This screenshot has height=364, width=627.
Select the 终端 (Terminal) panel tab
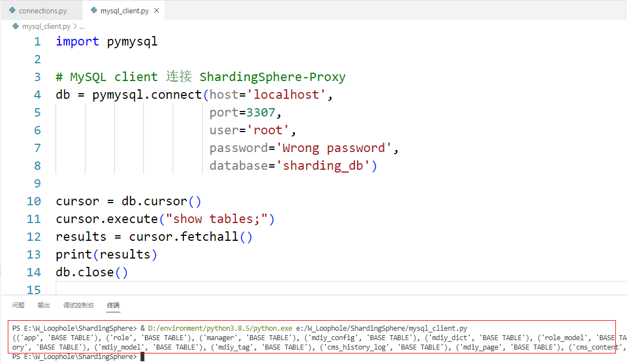click(113, 305)
